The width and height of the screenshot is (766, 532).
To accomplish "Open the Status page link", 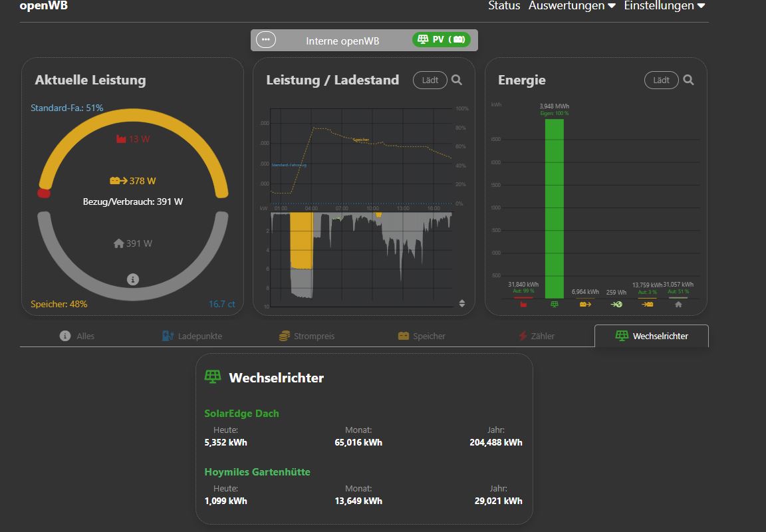I will tap(504, 6).
